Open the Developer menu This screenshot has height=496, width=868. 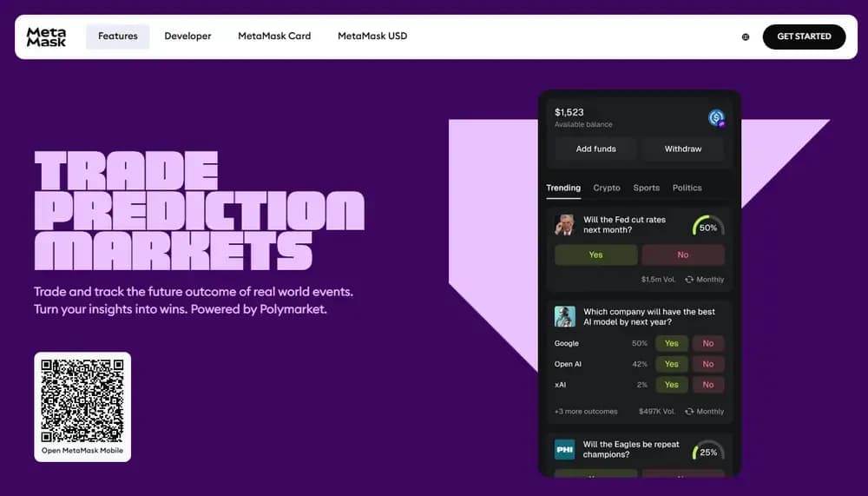pos(187,36)
